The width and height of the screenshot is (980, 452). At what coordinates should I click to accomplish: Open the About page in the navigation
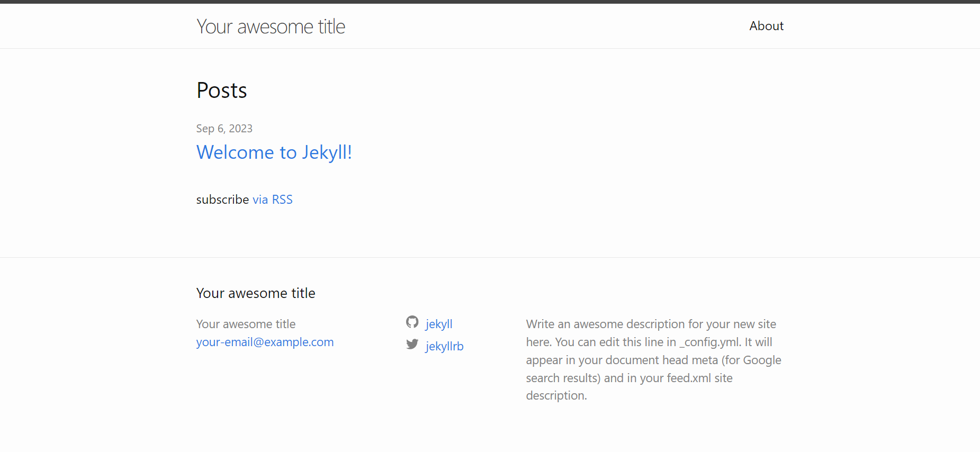tap(766, 26)
